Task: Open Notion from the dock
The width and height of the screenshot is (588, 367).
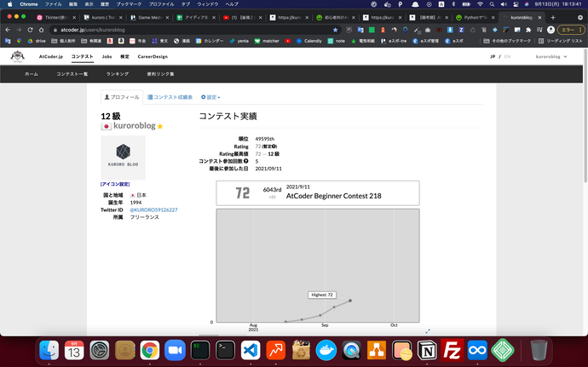Action: click(x=427, y=350)
